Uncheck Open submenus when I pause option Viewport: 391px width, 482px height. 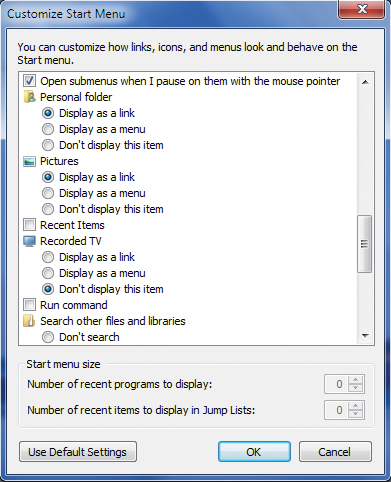[x=29, y=81]
